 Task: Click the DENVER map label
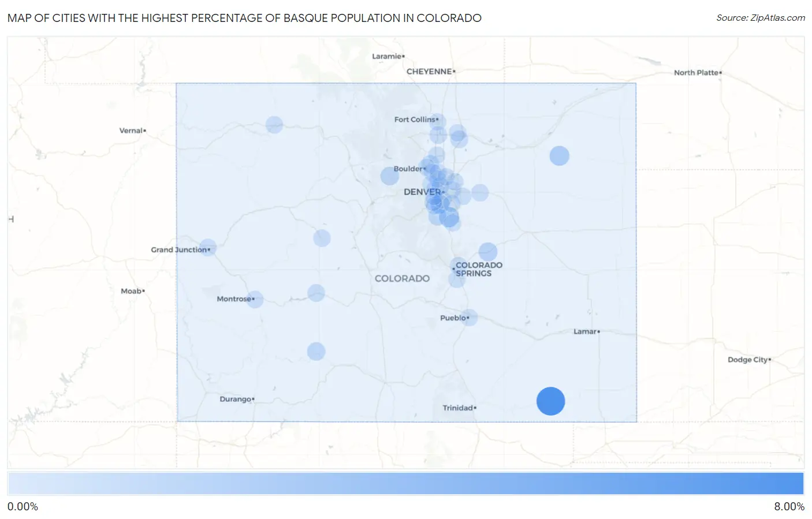coord(422,192)
